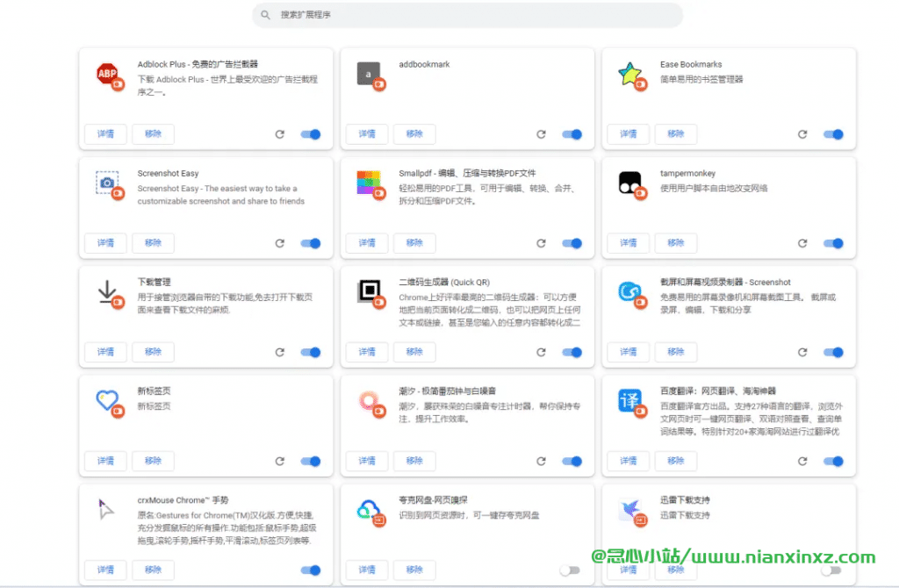Reload the 百度翻译 extension

click(802, 461)
